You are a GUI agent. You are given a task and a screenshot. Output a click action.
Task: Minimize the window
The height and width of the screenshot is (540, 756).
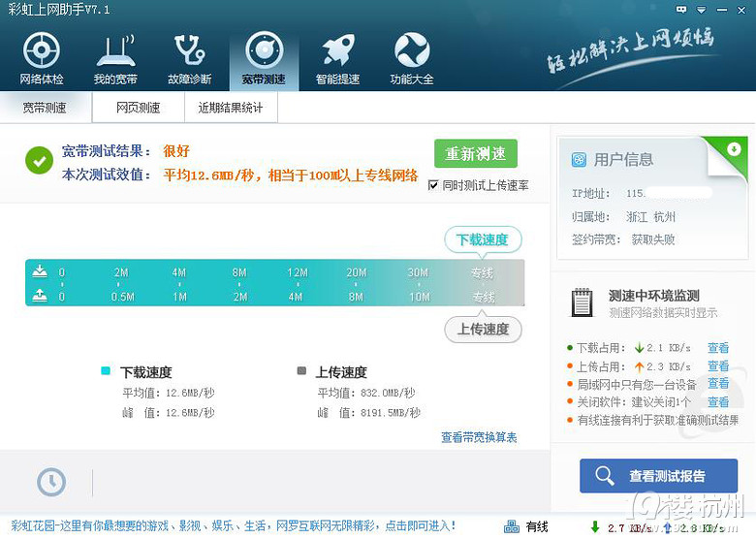click(722, 10)
